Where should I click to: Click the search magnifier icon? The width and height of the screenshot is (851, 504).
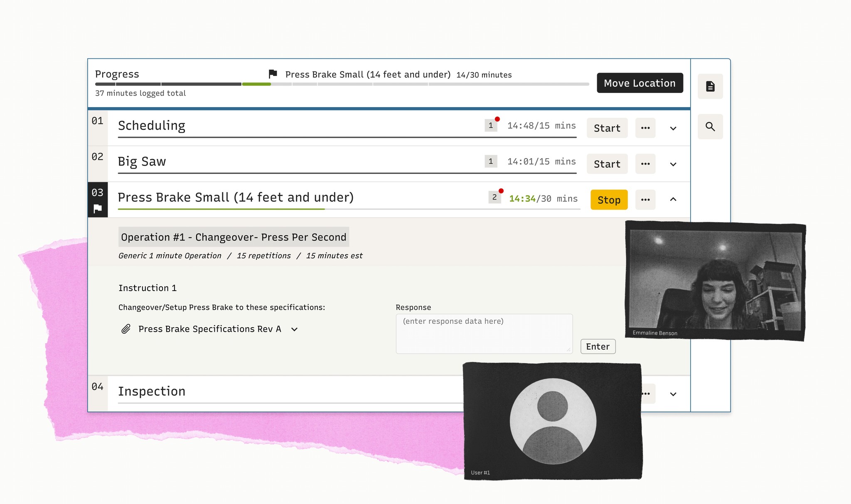click(x=710, y=127)
